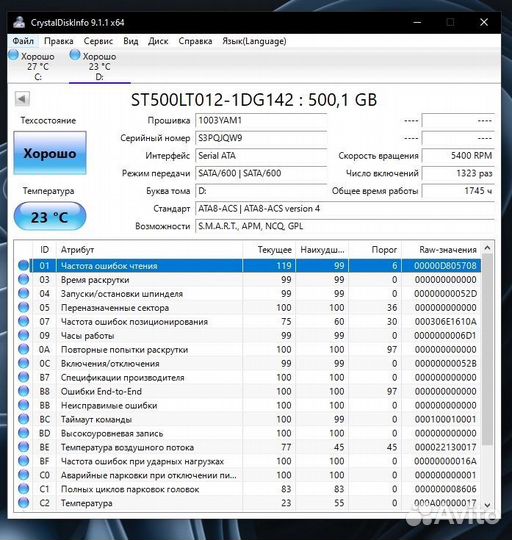The height and width of the screenshot is (540, 512).
Task: Click the firmware field 1003YAM1
Action: 261,121
